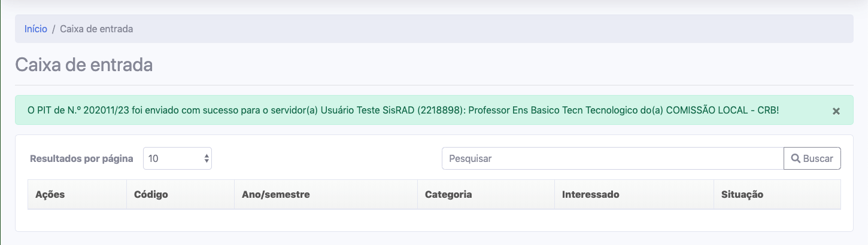
Task: Click the Resultados por página label
Action: click(81, 159)
